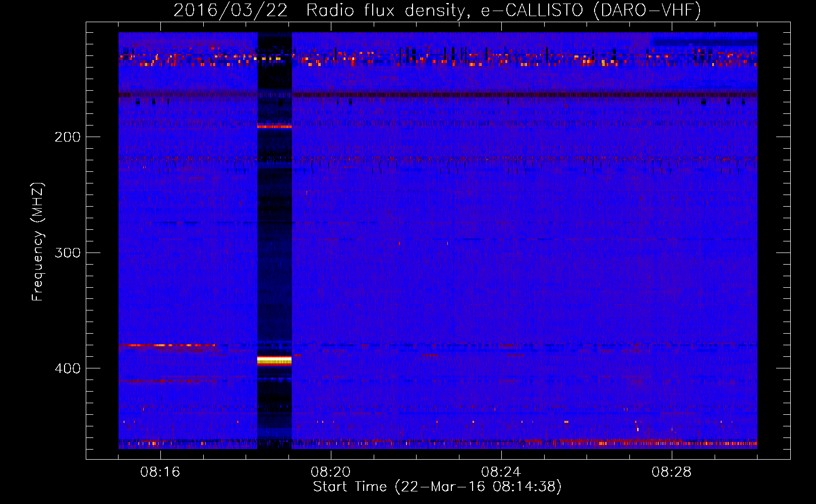
Task: Click the 08:28 time tick label
Action: click(672, 472)
